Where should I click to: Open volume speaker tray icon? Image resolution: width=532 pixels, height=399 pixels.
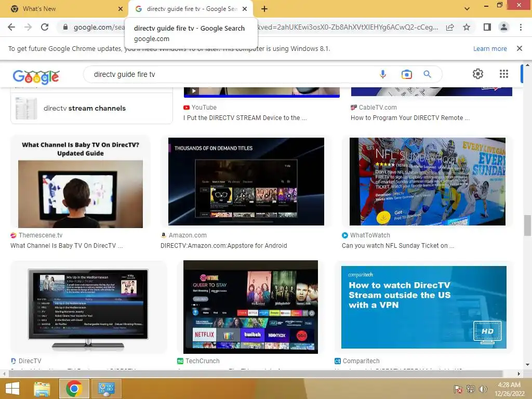coord(483,389)
